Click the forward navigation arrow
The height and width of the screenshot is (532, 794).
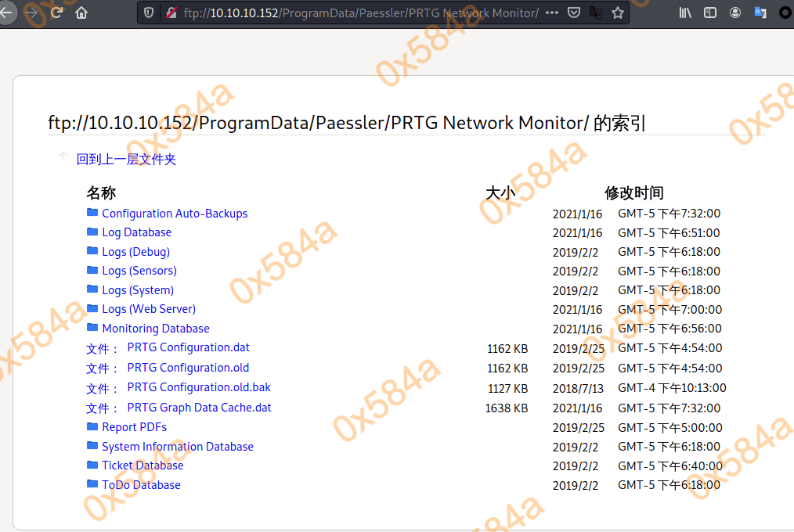click(x=31, y=13)
